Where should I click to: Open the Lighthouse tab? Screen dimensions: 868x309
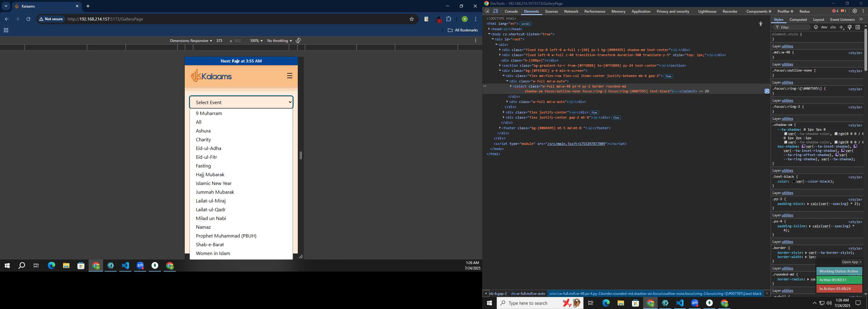[707, 11]
